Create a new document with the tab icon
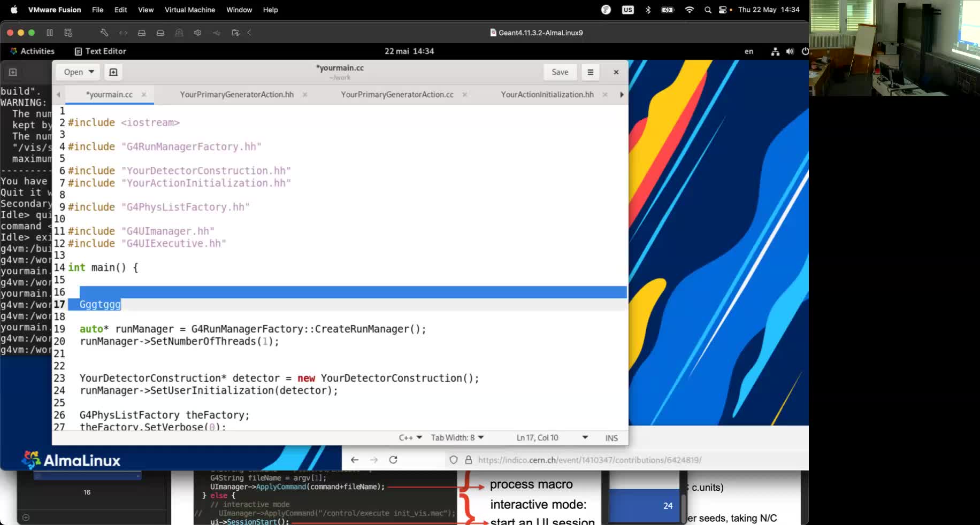Screen dimensions: 980x525 [x=113, y=72]
